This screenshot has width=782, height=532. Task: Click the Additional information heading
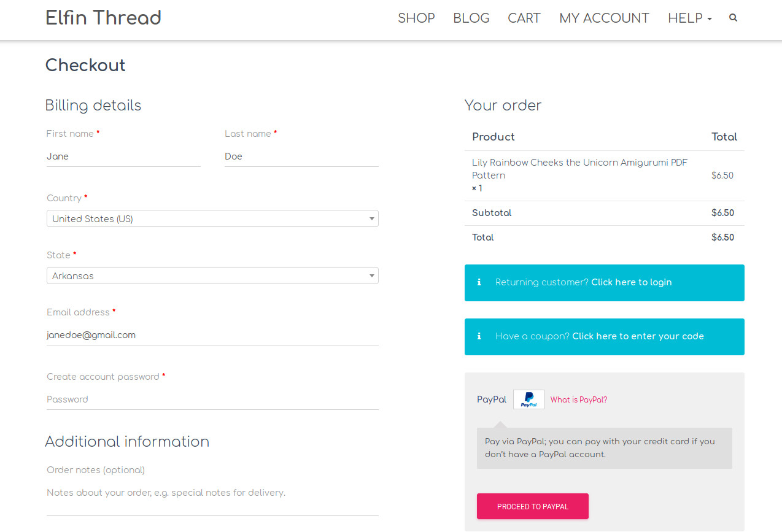pyautogui.click(x=127, y=442)
